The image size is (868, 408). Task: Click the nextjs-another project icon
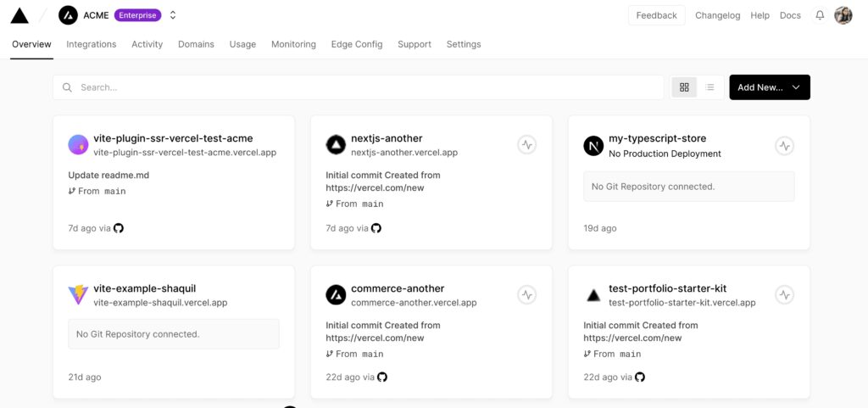[336, 145]
